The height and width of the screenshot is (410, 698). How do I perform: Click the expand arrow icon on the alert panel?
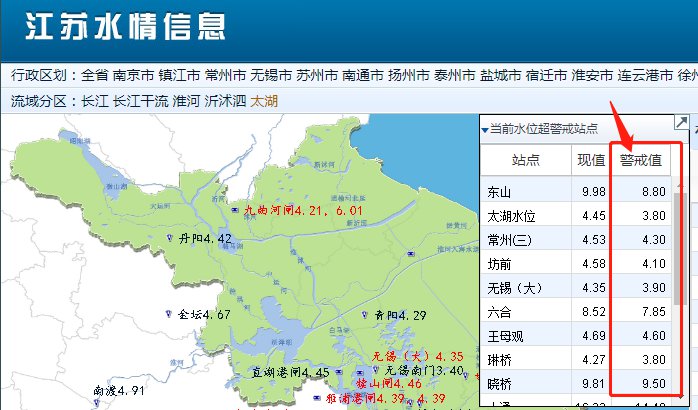(x=682, y=122)
